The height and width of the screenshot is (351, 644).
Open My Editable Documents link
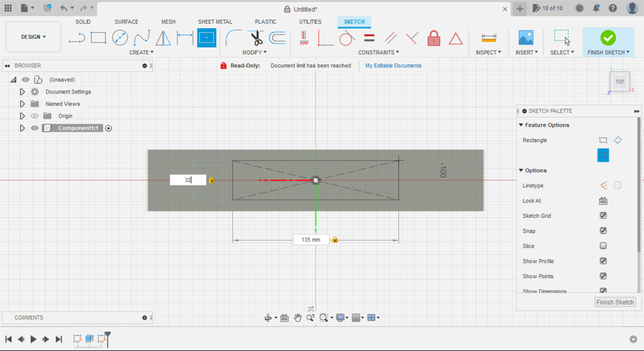(x=393, y=65)
